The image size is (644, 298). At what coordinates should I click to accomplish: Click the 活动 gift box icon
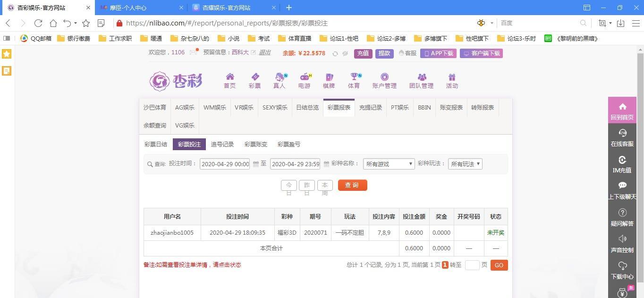pyautogui.click(x=452, y=77)
